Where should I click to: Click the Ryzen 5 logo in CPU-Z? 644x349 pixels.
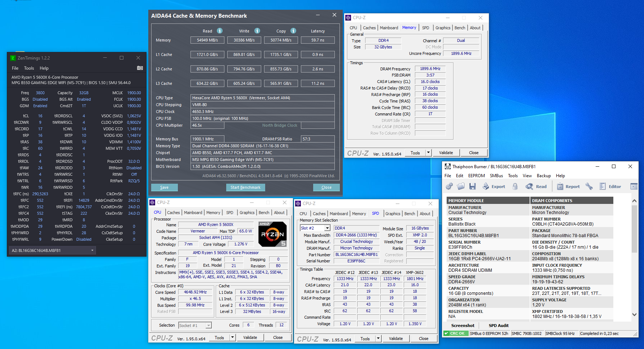[x=273, y=234]
